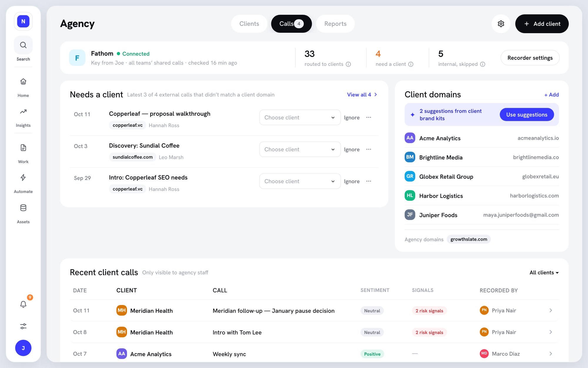Ignore the Discovery: Sundial Coffee call
This screenshot has height=368, width=588.
pyautogui.click(x=352, y=149)
